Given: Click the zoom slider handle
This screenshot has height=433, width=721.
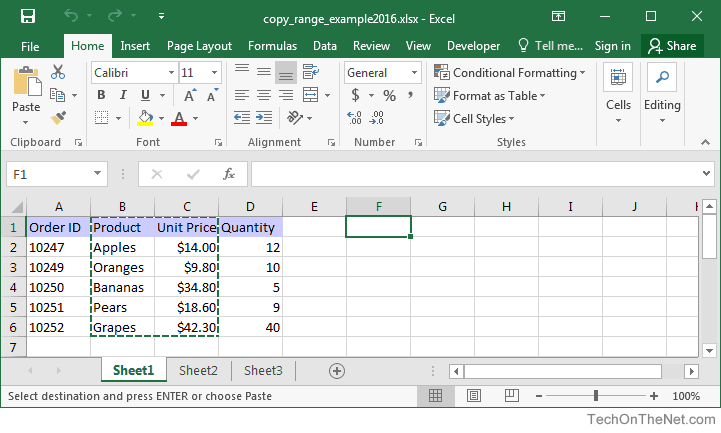Looking at the screenshot, I should click(x=596, y=395).
